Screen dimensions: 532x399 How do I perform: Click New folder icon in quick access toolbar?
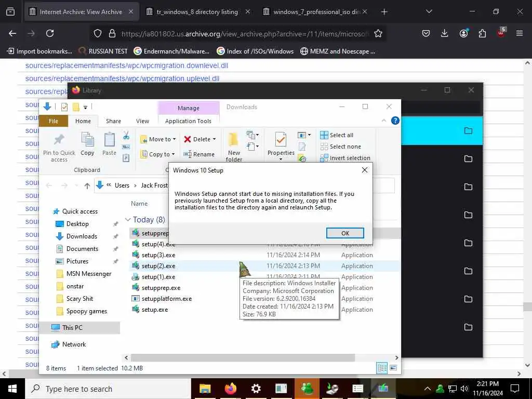click(x=76, y=107)
